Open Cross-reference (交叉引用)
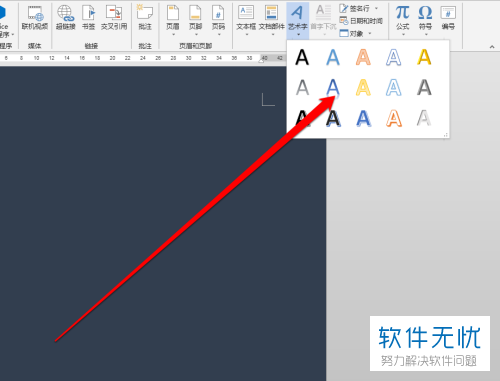500x381 pixels. [114, 18]
